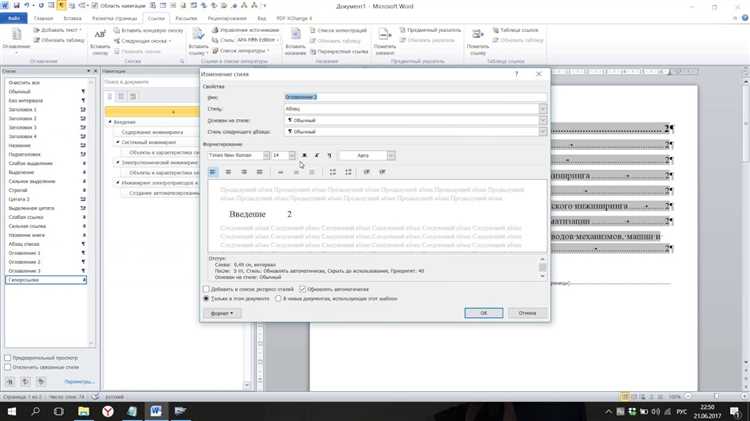Open the font color 'Авто' dropdown

point(391,156)
